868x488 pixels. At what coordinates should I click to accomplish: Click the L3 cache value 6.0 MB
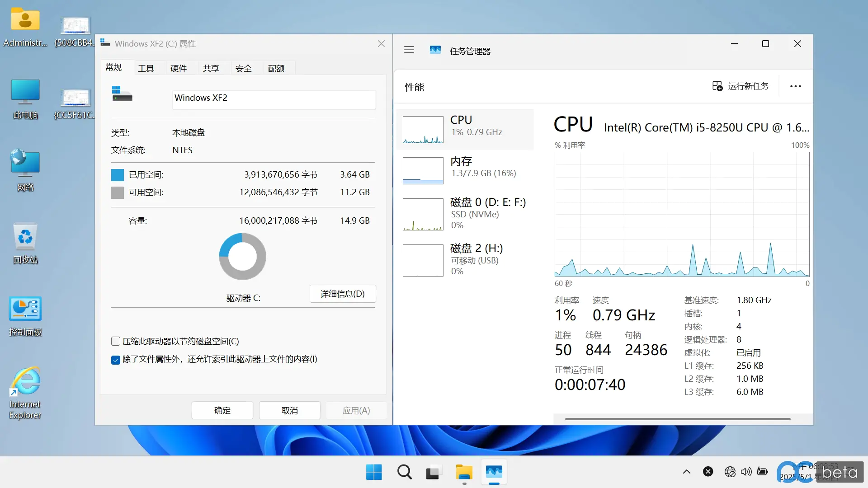[x=750, y=392]
